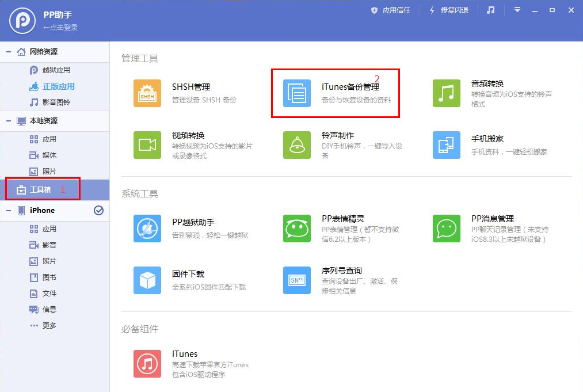Collapse the 网络资源 section
The image size is (583, 392).
tap(9, 52)
